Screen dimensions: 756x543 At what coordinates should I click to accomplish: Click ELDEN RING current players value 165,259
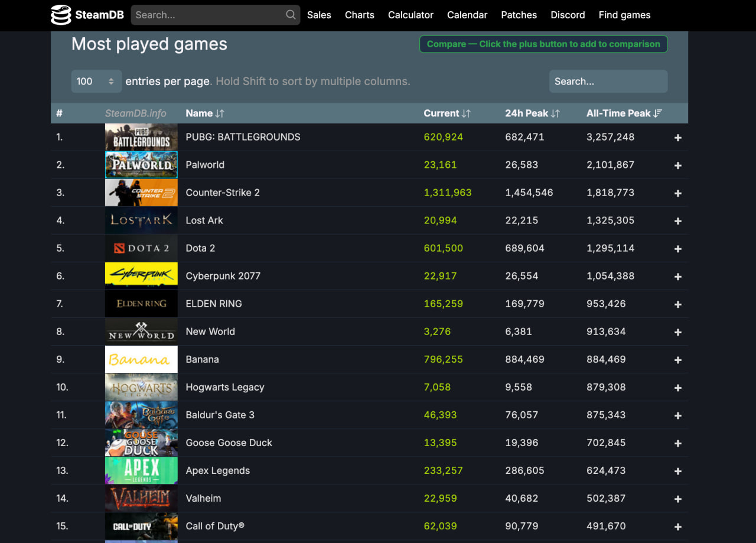pyautogui.click(x=443, y=304)
